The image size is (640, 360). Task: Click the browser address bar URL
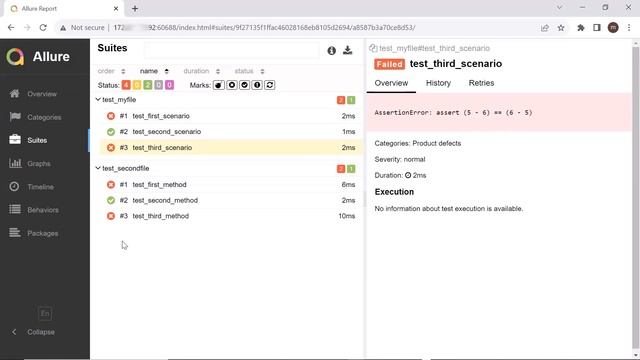(x=264, y=28)
